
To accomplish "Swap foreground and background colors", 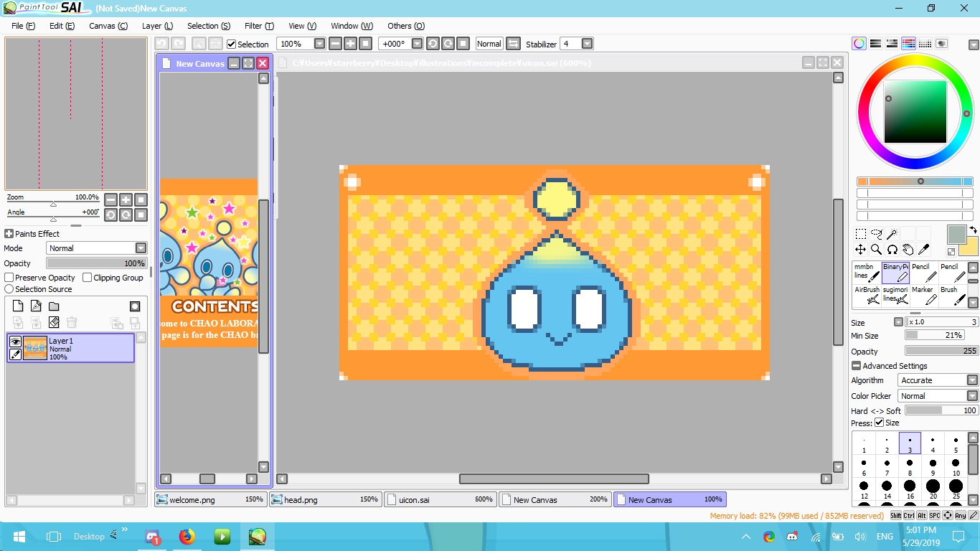I will (x=973, y=230).
